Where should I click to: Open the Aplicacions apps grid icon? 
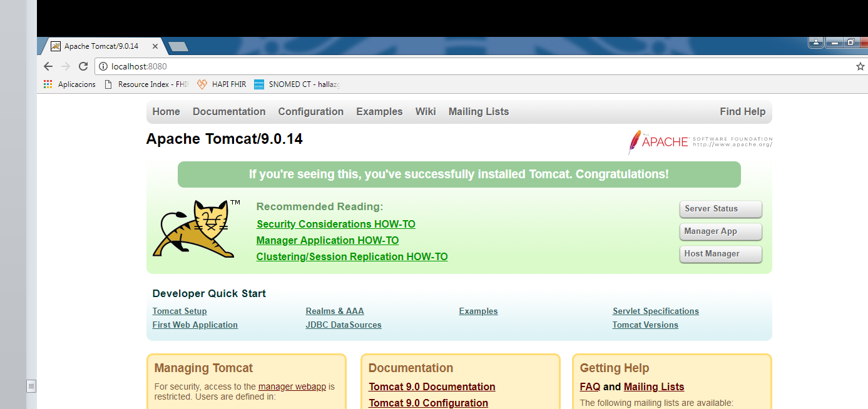click(48, 84)
